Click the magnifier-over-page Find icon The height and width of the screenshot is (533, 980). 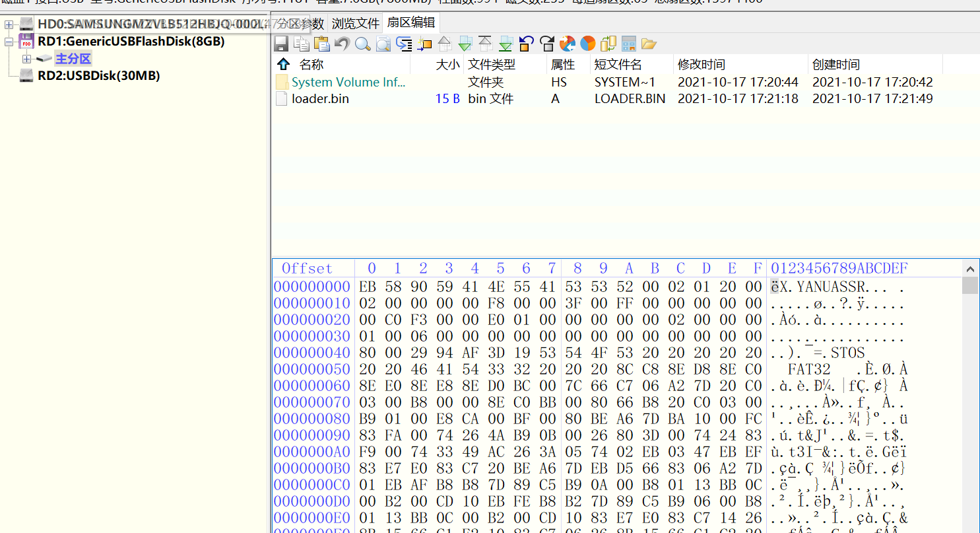point(383,44)
